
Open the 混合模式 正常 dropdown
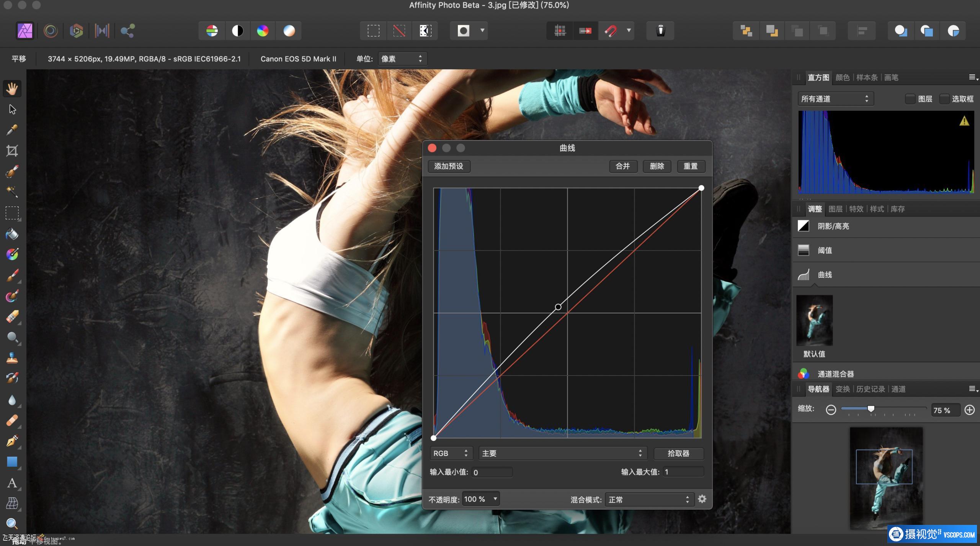pos(648,500)
